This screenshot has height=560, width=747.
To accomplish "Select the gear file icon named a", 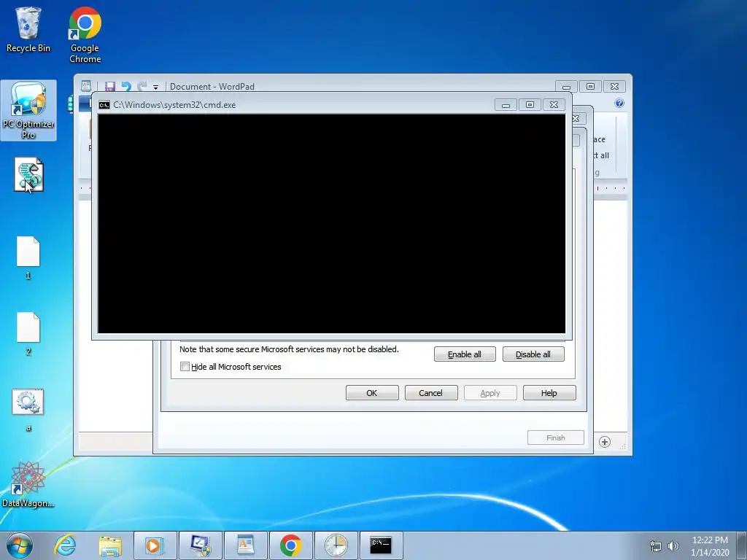I will pyautogui.click(x=28, y=410).
